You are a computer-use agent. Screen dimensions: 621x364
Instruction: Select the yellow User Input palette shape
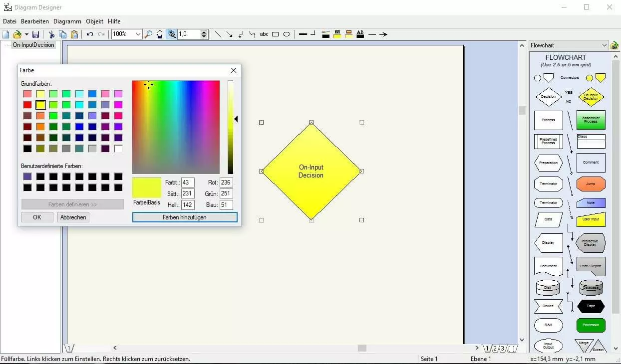pos(591,219)
